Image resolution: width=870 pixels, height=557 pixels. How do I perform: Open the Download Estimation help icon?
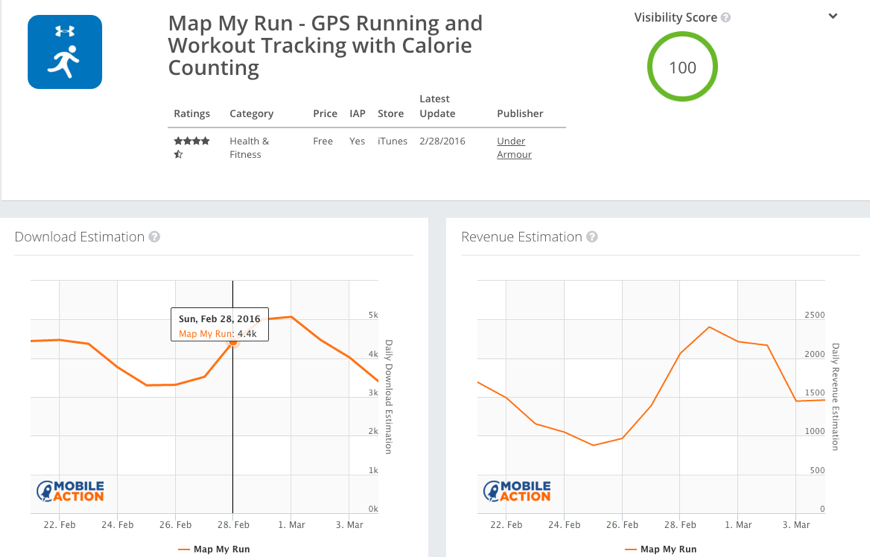[x=155, y=237]
